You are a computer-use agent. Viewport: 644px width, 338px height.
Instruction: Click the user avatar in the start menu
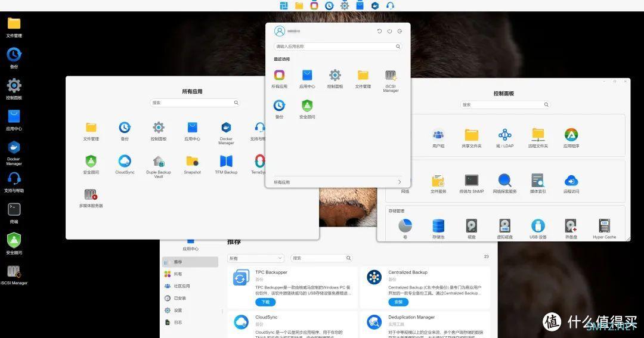279,31
